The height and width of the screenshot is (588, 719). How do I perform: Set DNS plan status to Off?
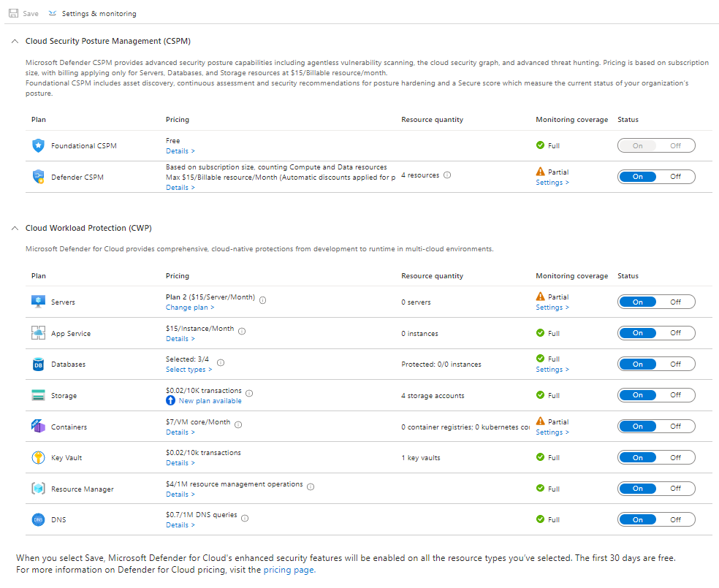coord(675,520)
